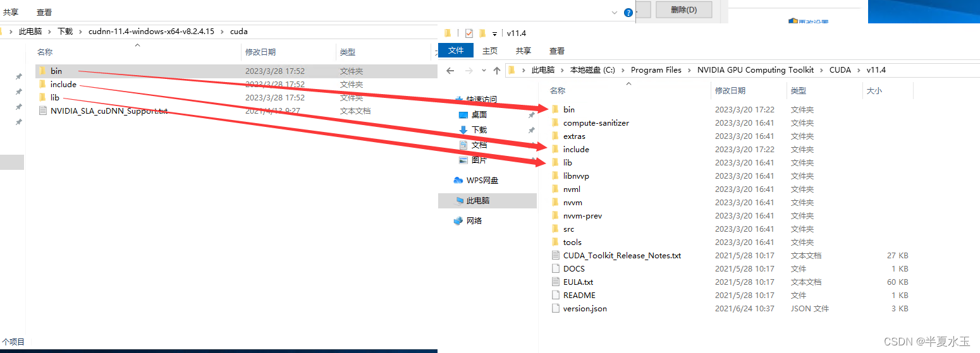Open the 共享 ribbon tab in v11.4 window
The height and width of the screenshot is (353, 980).
point(524,51)
